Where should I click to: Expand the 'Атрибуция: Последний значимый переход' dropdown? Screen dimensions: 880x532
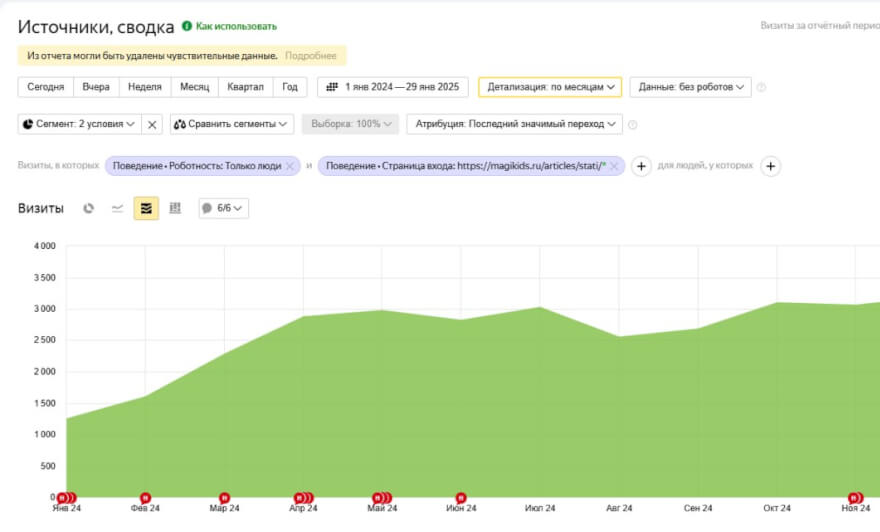514,124
